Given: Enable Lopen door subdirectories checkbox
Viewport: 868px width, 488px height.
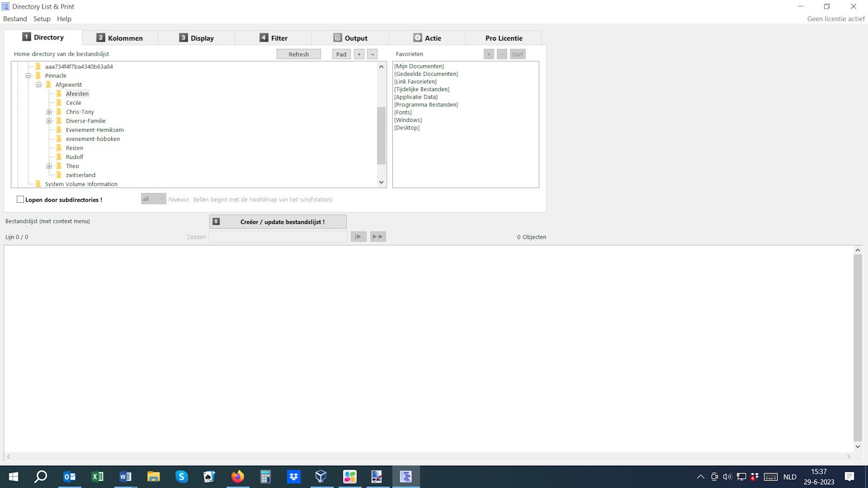Looking at the screenshot, I should pos(21,200).
